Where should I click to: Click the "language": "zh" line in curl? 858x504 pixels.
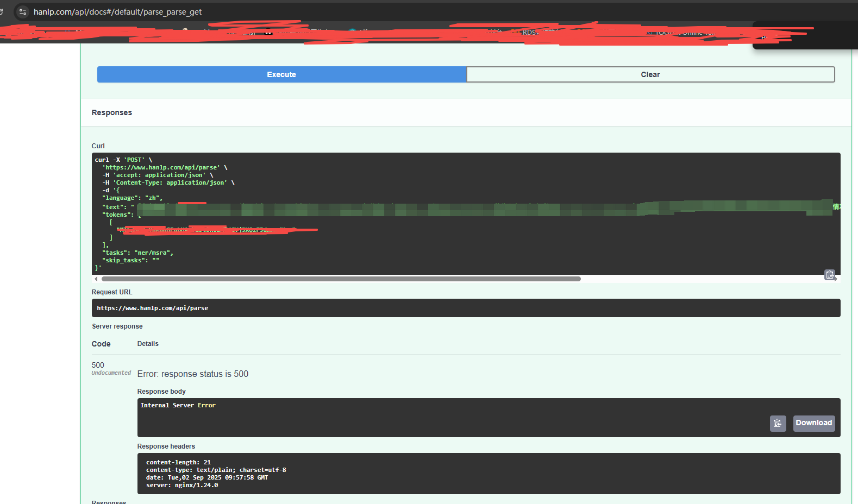tap(132, 198)
